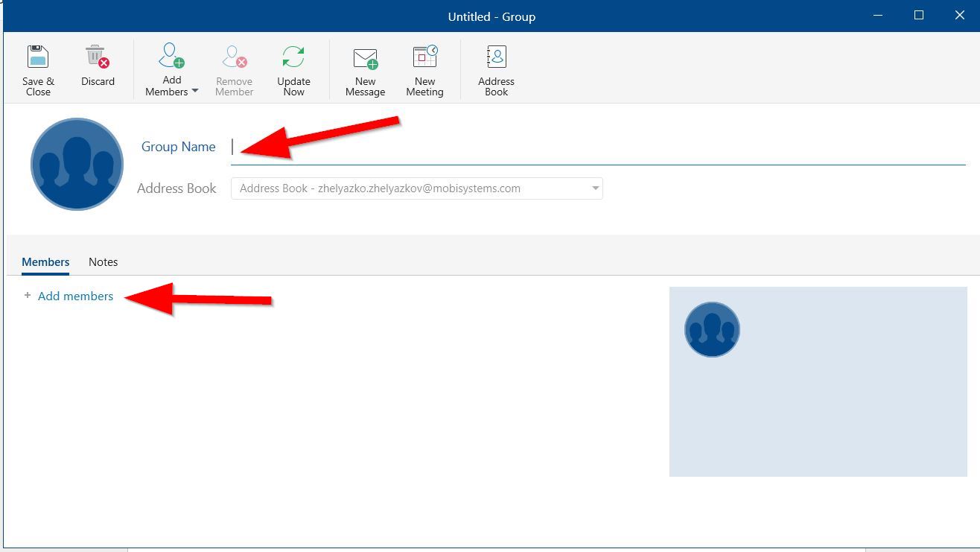Select the small group avatar in the preview panel
Viewport: 980px width, 552px height.
[x=712, y=329]
